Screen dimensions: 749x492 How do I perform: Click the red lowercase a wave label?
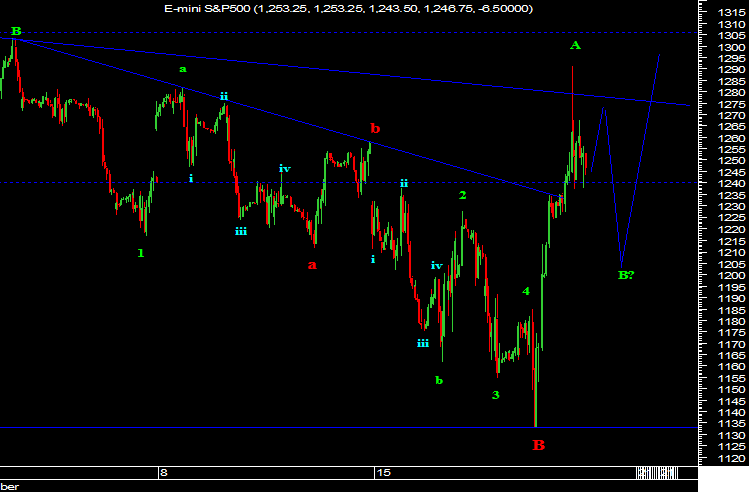pos(312,265)
